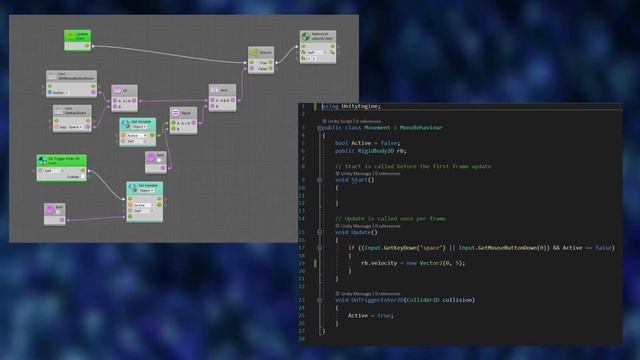This screenshot has height=360, width=640.
Task: Click 'Unity Message' above OnTriggerEnter2D
Action: point(356,293)
